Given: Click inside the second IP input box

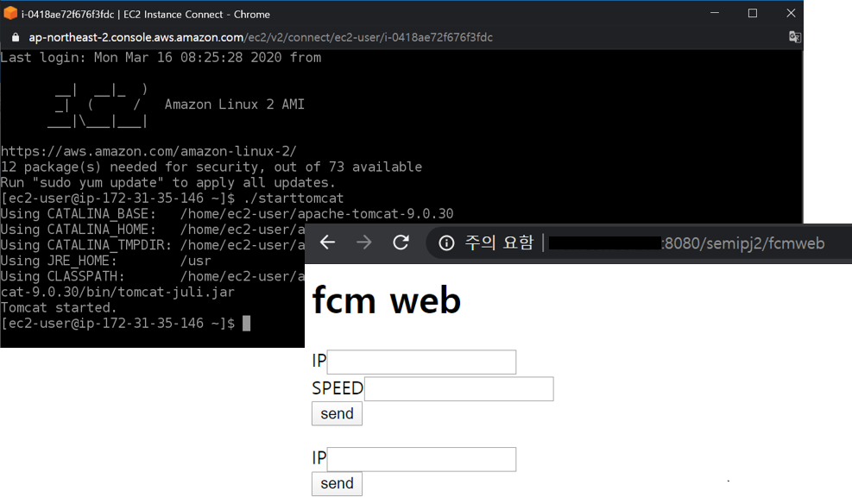Looking at the screenshot, I should point(420,458).
